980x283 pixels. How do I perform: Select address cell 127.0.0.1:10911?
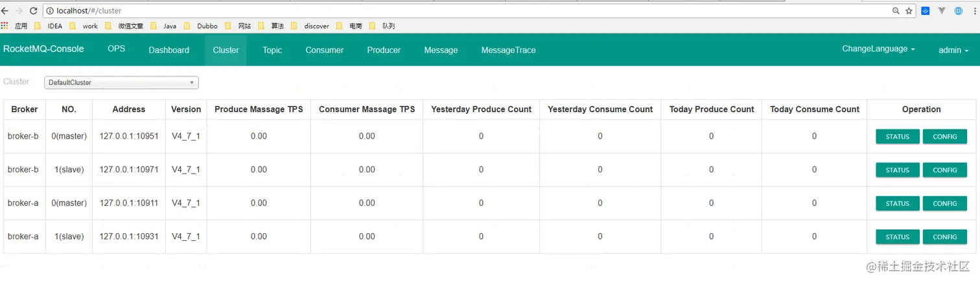point(129,203)
